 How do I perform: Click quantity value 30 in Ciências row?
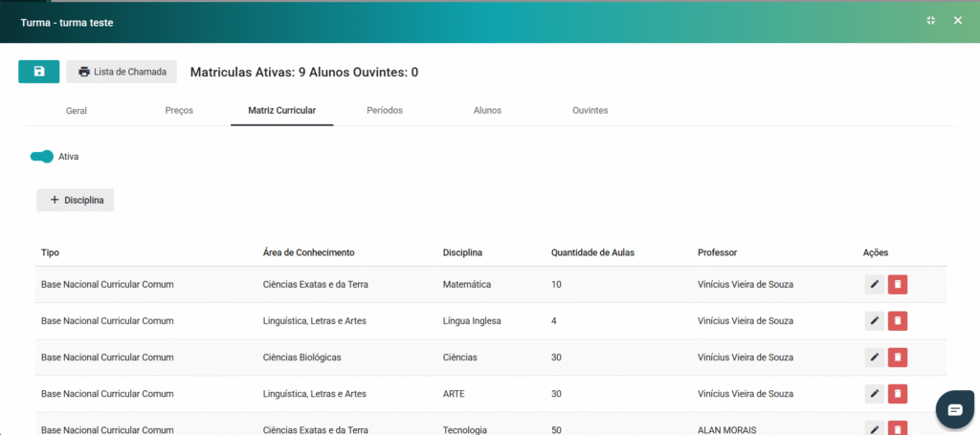click(556, 358)
